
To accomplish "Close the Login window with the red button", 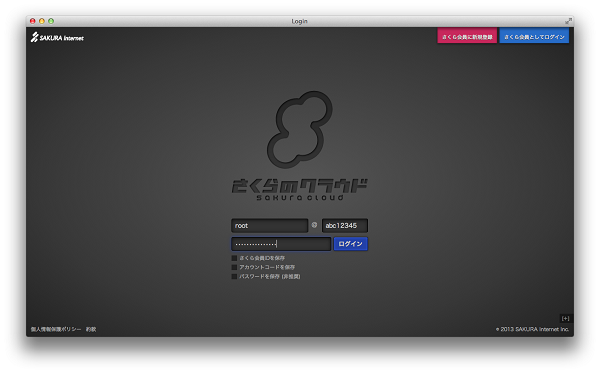I will click(33, 21).
